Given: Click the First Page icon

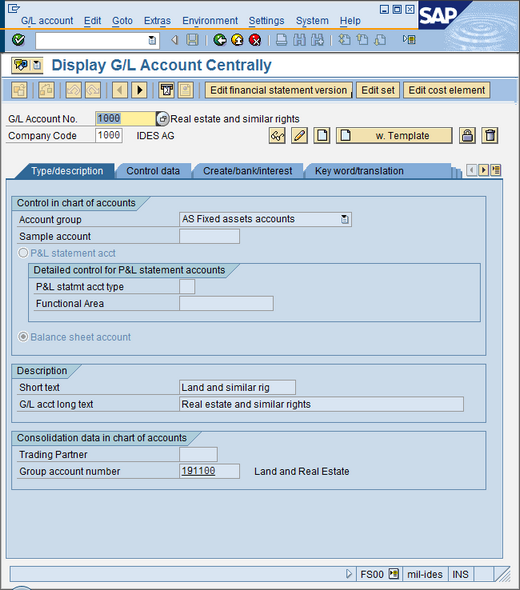Looking at the screenshot, I should coord(344,40).
